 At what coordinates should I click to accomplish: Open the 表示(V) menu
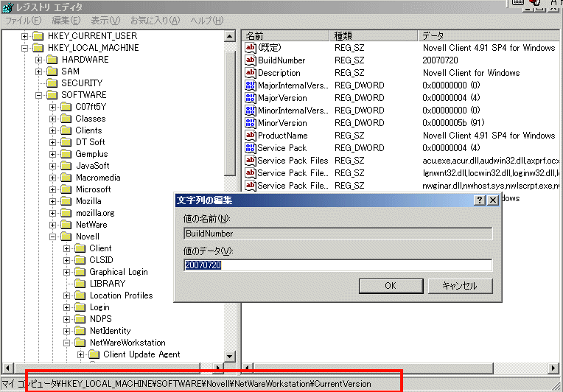pos(105,21)
